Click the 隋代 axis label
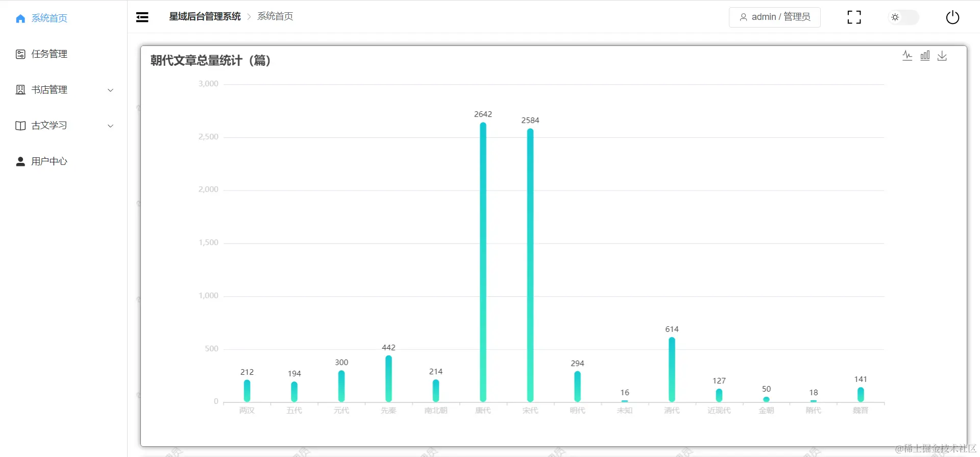Image resolution: width=980 pixels, height=457 pixels. (x=814, y=411)
